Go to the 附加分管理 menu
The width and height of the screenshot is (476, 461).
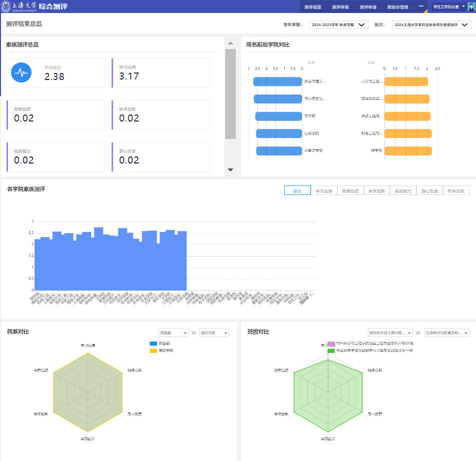(398, 7)
